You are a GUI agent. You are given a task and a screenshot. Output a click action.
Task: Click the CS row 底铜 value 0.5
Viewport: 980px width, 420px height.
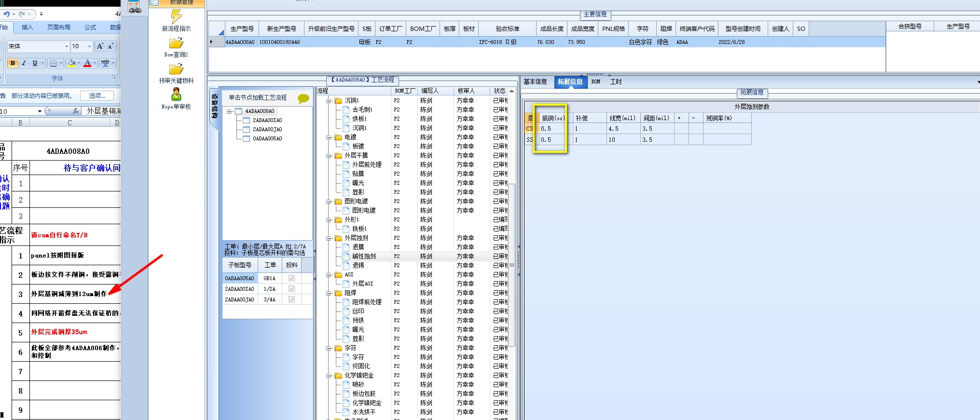pos(555,129)
